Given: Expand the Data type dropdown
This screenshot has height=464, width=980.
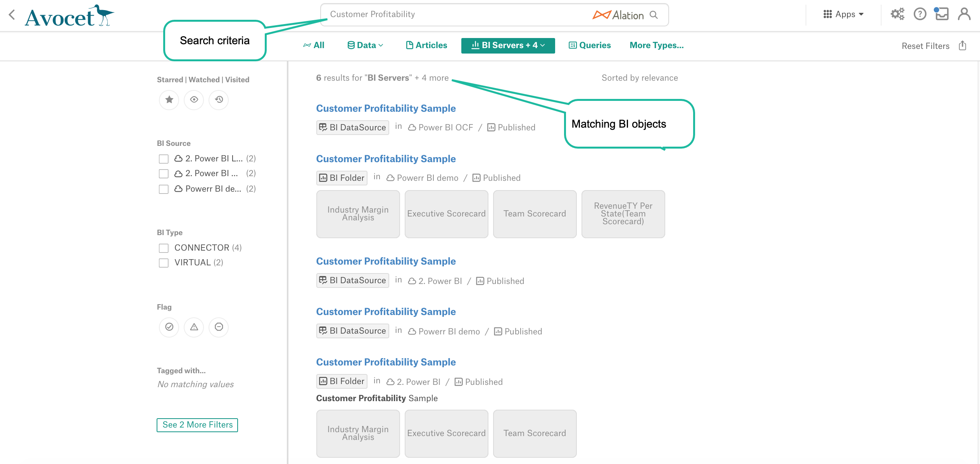Looking at the screenshot, I should [365, 45].
